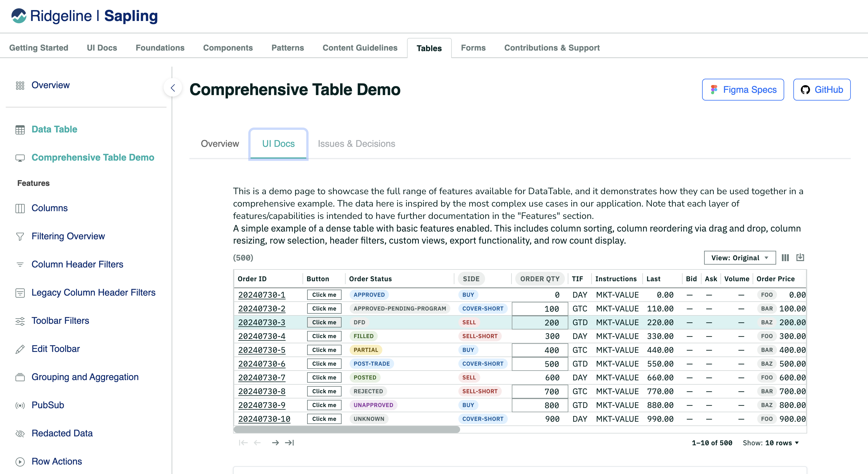Click the Order ID column header

252,279
